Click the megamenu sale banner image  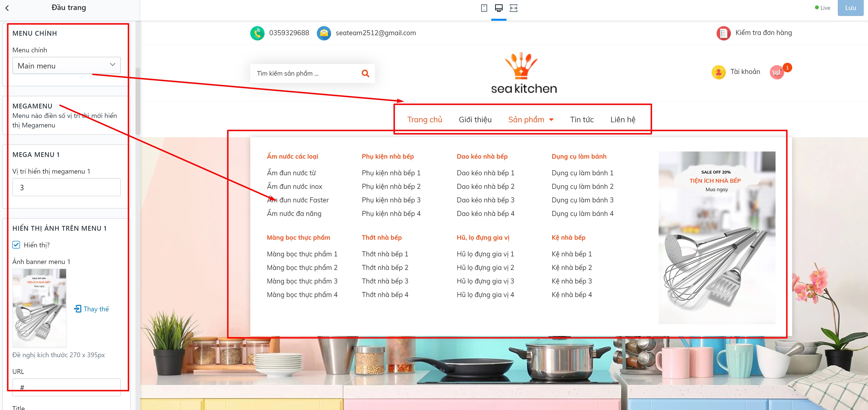tap(717, 238)
